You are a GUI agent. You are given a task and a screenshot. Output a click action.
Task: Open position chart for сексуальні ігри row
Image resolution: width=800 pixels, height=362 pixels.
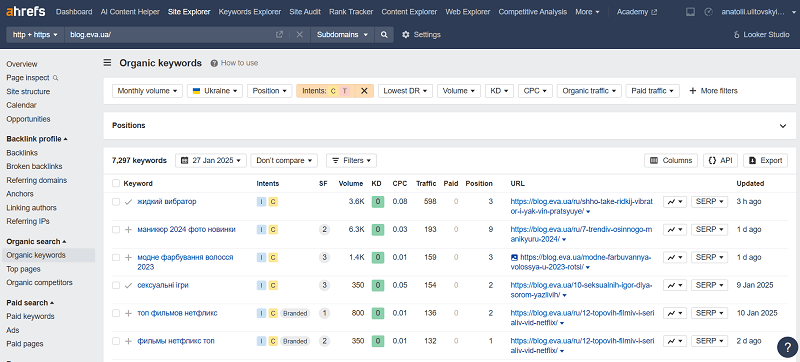click(675, 285)
